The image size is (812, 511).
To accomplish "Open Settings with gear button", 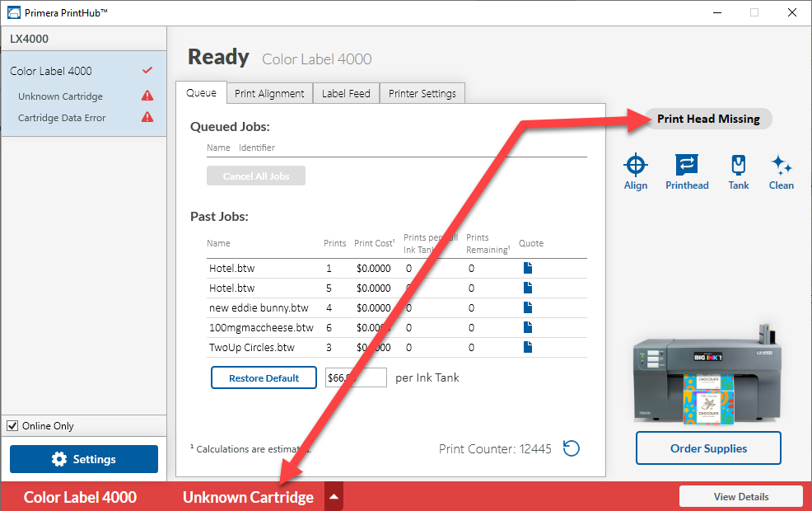I will [84, 459].
